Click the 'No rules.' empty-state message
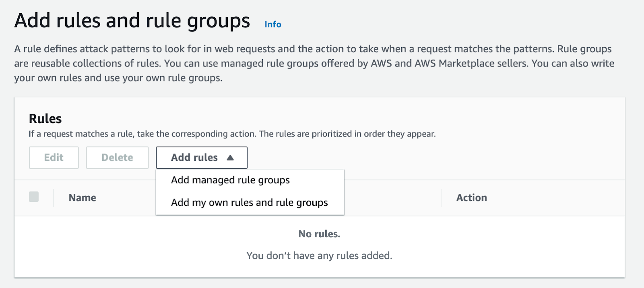Image resolution: width=644 pixels, height=288 pixels. pyautogui.click(x=319, y=234)
